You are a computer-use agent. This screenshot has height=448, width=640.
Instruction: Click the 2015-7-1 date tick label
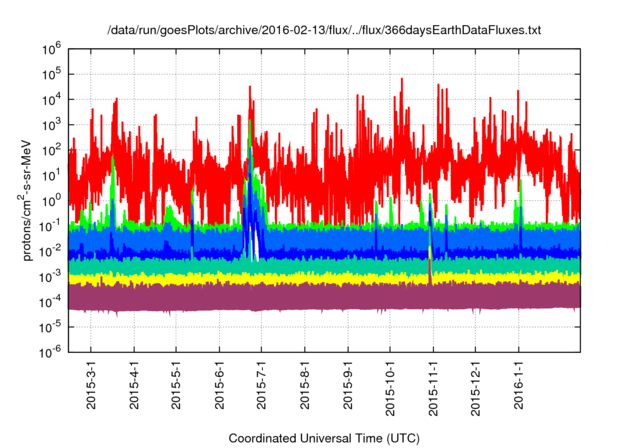[261, 385]
